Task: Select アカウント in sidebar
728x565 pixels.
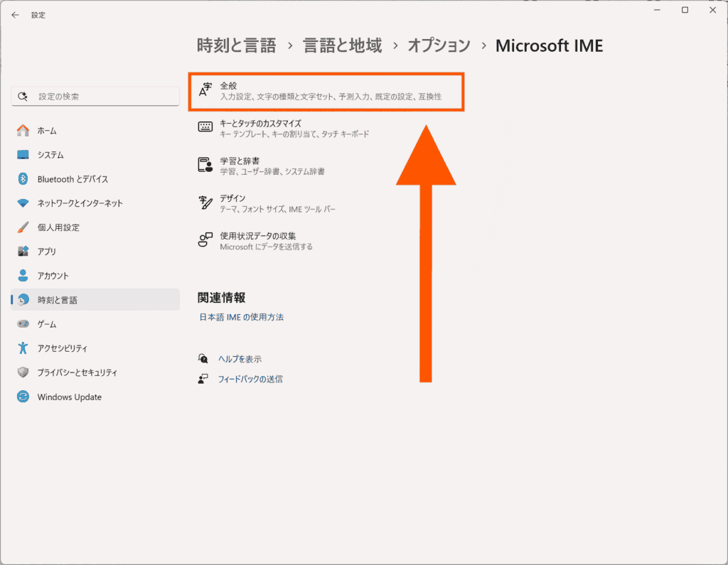Action: 95,275
